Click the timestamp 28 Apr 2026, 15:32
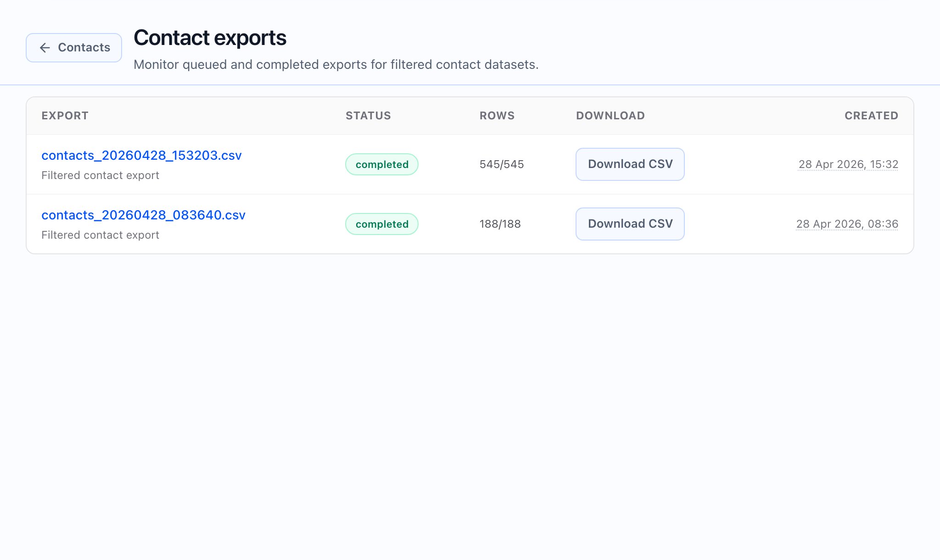Screen dimensions: 940x560 pos(848,164)
